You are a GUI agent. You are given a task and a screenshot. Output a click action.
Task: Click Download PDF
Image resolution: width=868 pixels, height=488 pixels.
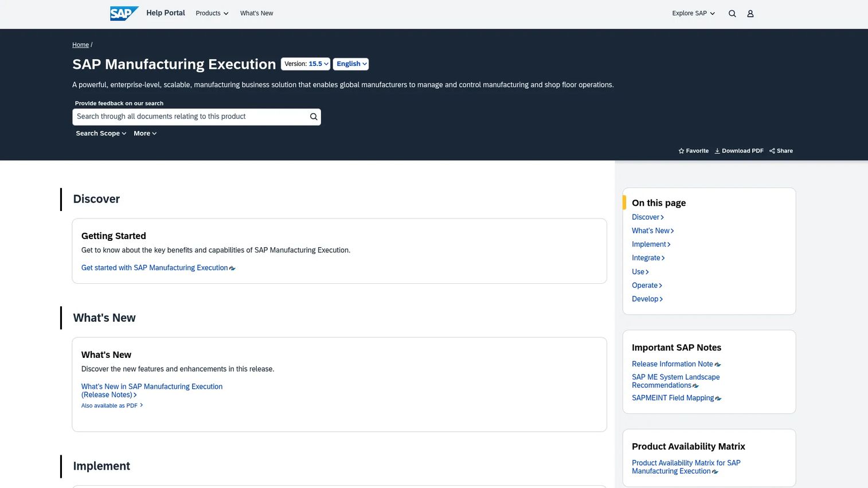(x=738, y=151)
